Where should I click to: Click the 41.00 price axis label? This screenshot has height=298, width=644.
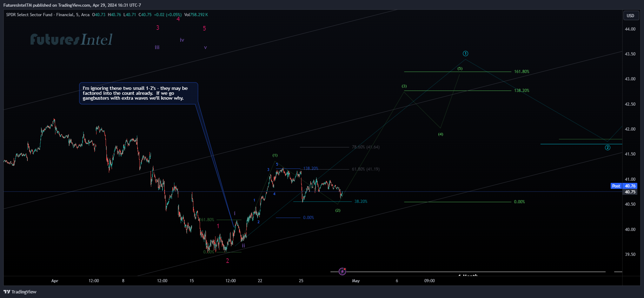(630, 179)
